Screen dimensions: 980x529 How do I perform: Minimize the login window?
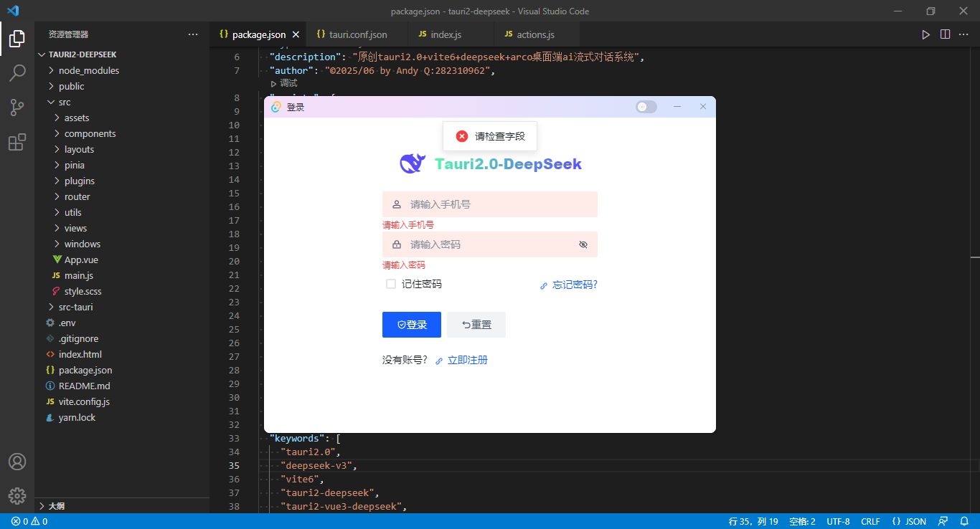tap(677, 107)
